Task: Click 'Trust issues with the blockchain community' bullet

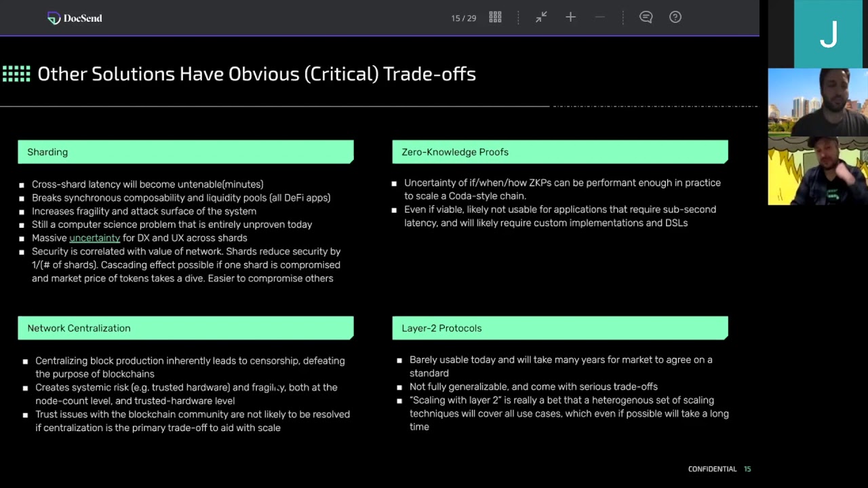Action: [193, 421]
